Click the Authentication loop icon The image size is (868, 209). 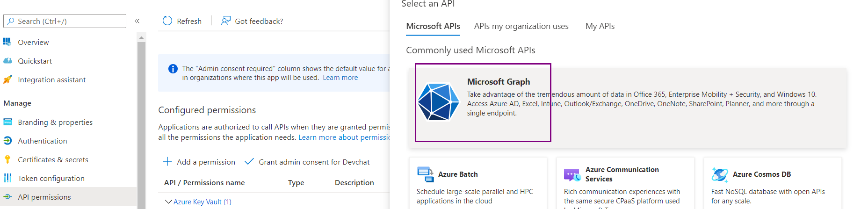tap(7, 141)
